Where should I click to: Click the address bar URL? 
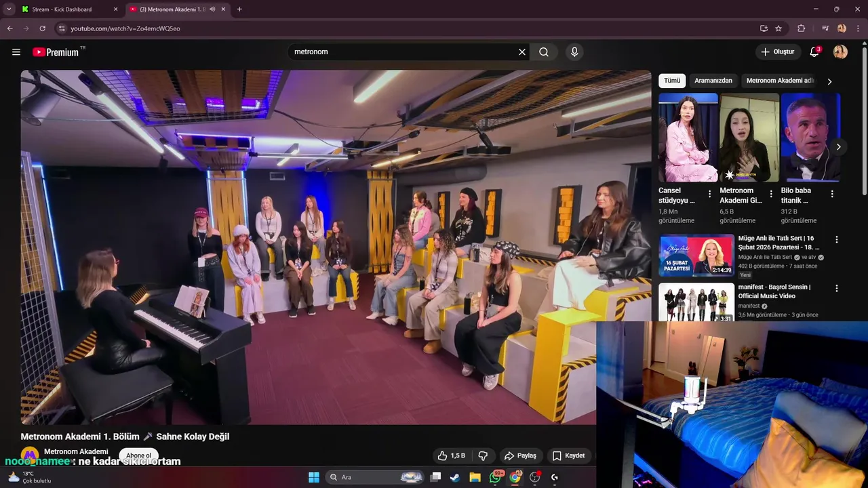(x=125, y=28)
